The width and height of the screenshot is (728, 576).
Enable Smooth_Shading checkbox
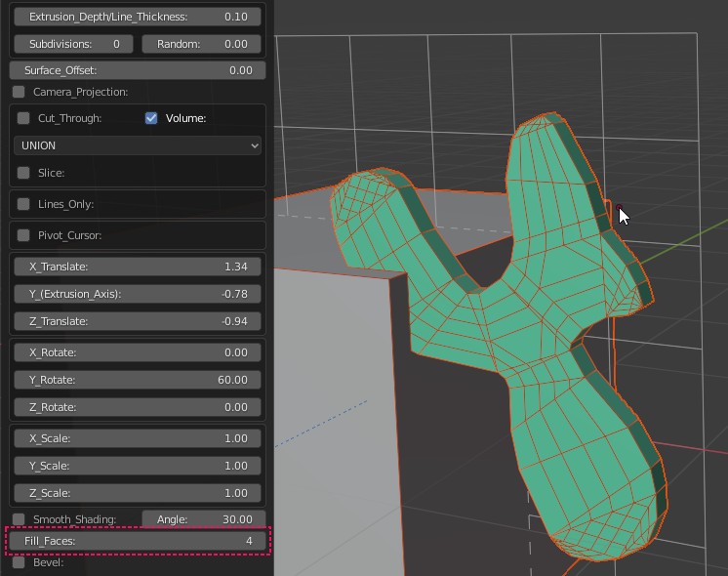[x=19, y=519]
